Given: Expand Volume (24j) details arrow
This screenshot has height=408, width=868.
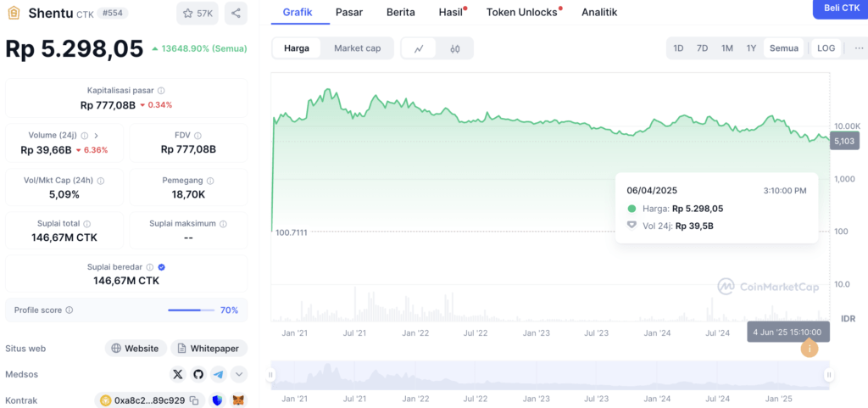Looking at the screenshot, I should point(97,135).
